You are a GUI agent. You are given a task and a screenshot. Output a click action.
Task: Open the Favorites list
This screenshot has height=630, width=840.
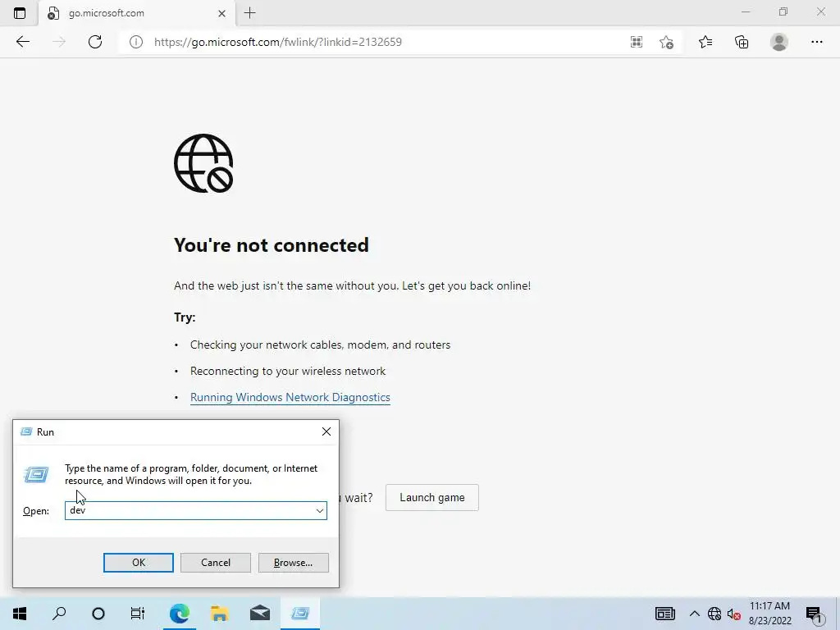(x=705, y=42)
